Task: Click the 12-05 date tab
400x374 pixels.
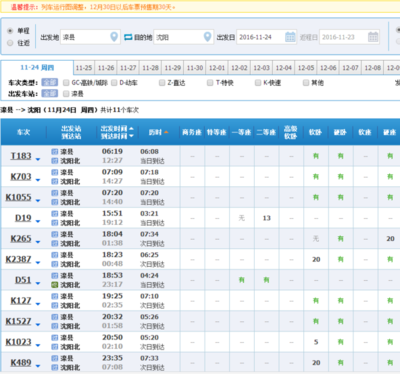Action: tap(306, 68)
